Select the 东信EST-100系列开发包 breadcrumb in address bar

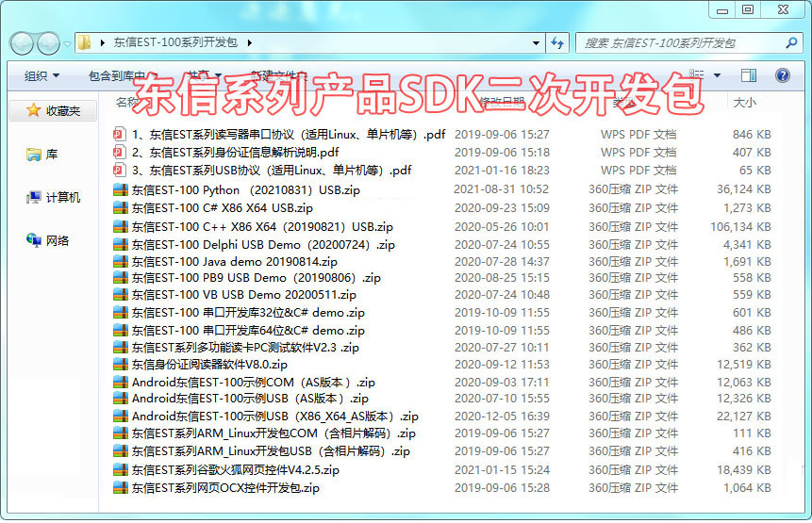175,42
